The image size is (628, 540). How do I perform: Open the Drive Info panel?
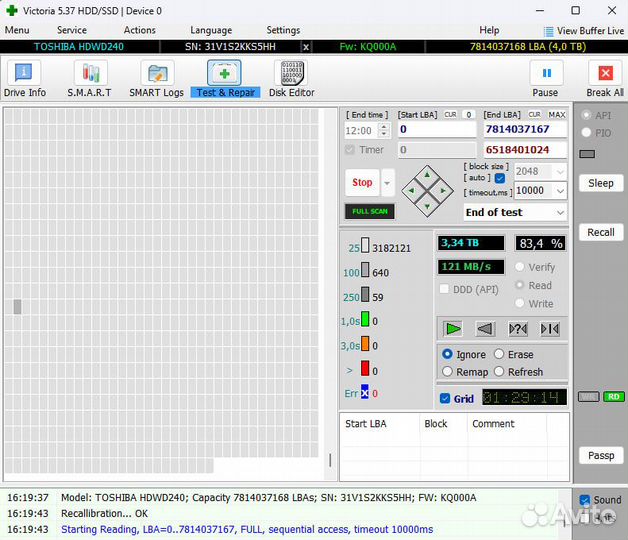click(24, 79)
